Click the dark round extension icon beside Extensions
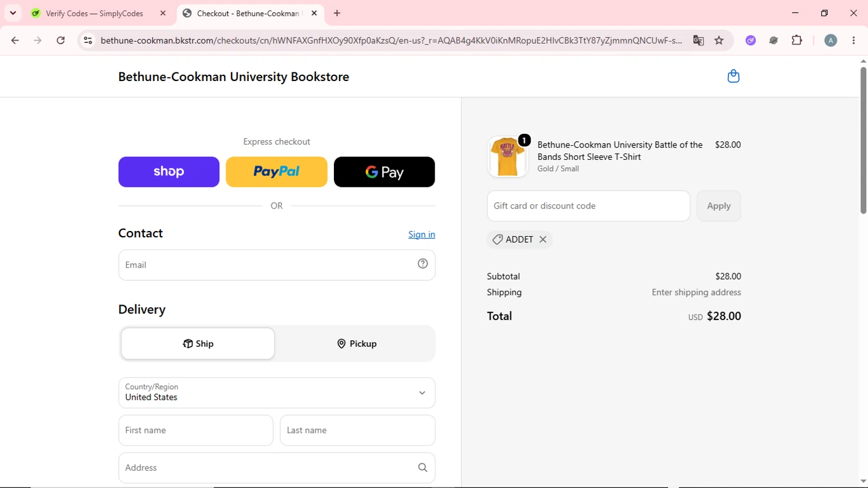The image size is (868, 488). click(x=774, y=41)
